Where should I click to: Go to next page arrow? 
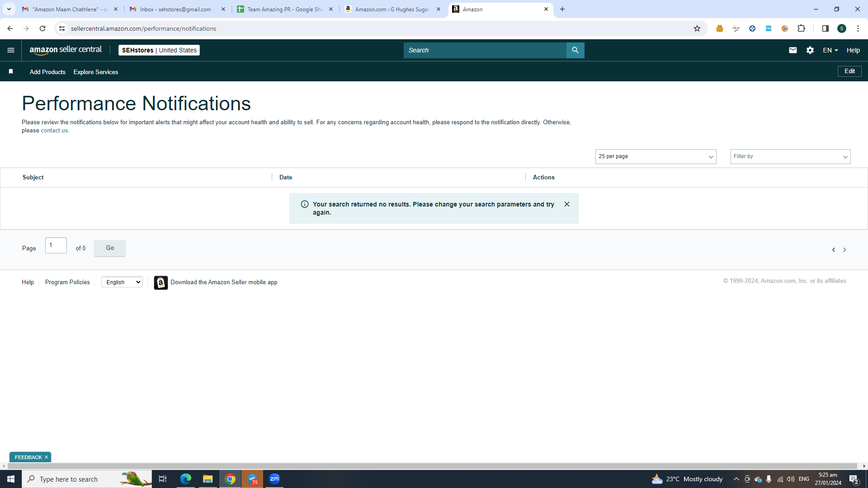pyautogui.click(x=844, y=250)
